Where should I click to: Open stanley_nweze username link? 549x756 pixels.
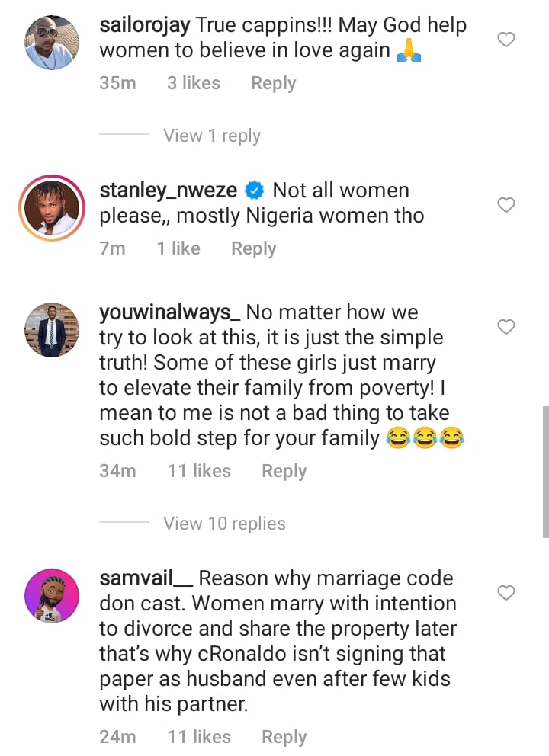pos(169,191)
